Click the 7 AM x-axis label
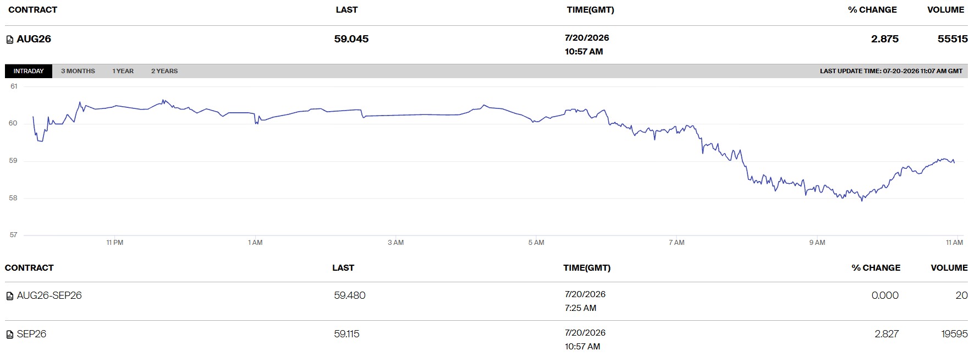This screenshot has width=980, height=356. pyautogui.click(x=676, y=243)
